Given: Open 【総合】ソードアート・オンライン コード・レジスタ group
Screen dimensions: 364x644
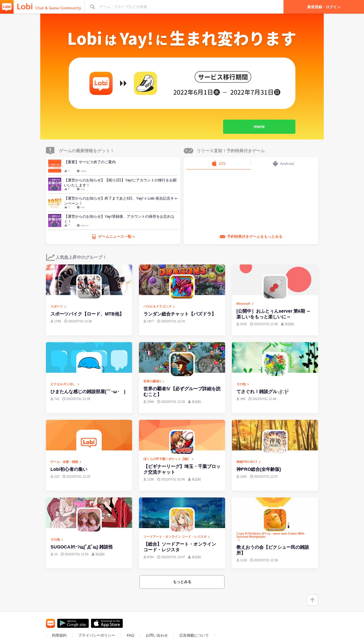Looking at the screenshot, I should point(180,547).
